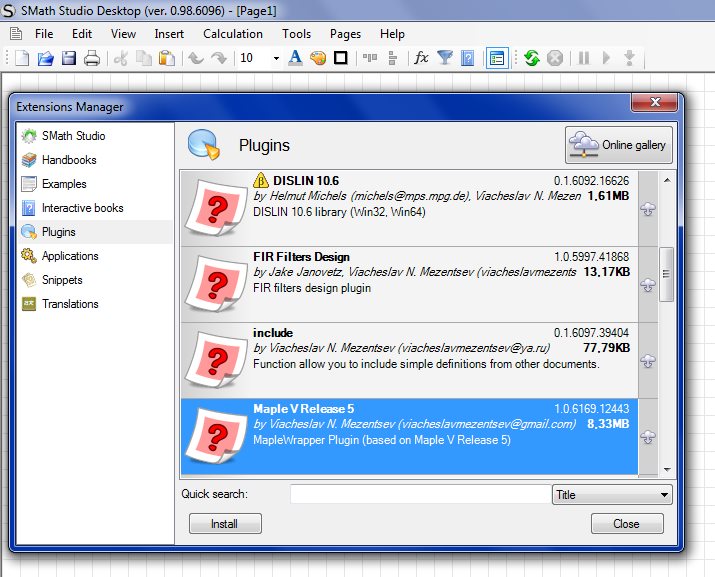Click in the Quick search text field
Image resolution: width=715 pixels, height=577 pixels.
coord(420,494)
